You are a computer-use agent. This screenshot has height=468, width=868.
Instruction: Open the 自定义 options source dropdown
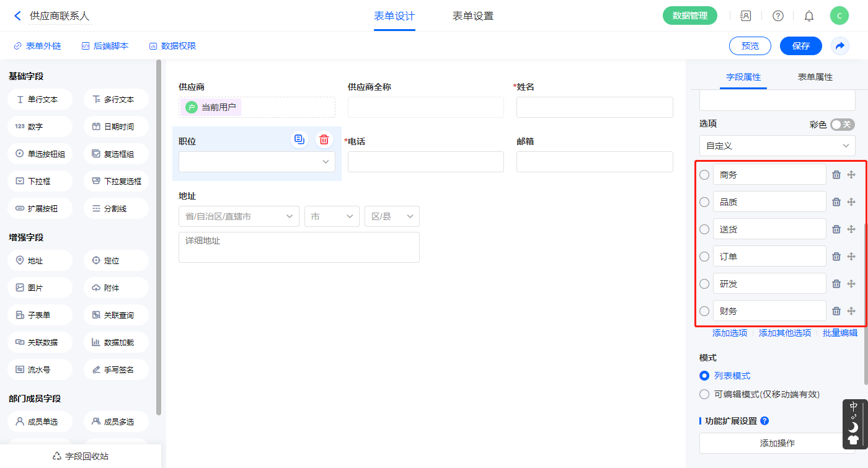click(777, 146)
